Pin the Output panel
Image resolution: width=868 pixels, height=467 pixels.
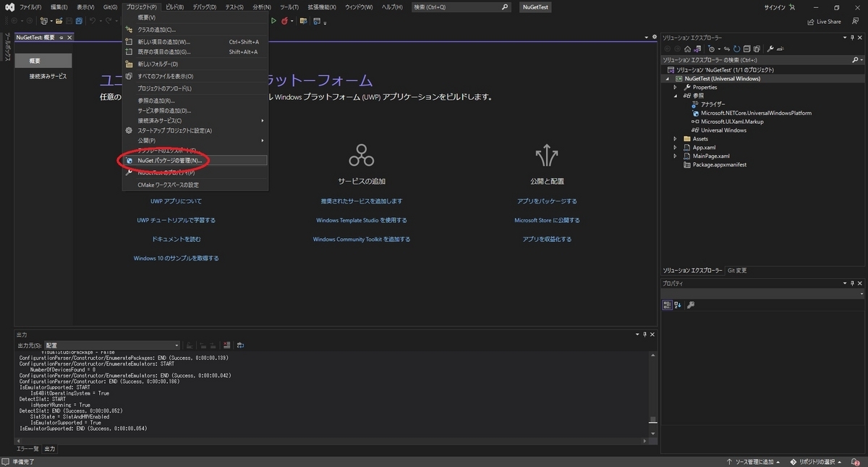(646, 335)
